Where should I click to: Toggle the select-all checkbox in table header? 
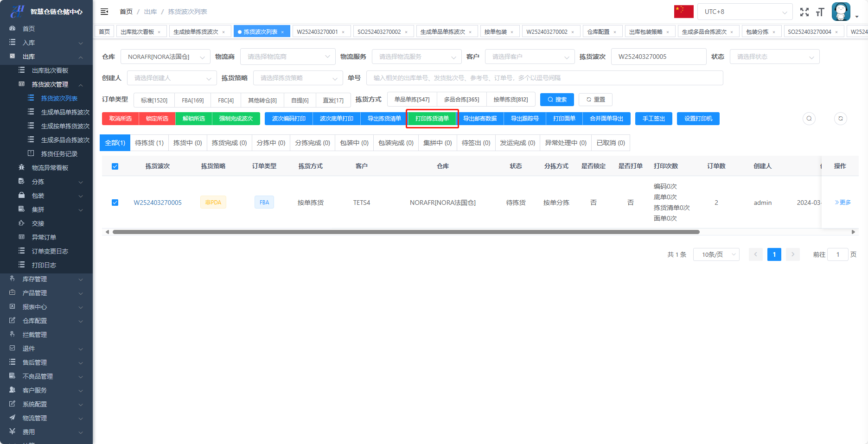pos(115,166)
